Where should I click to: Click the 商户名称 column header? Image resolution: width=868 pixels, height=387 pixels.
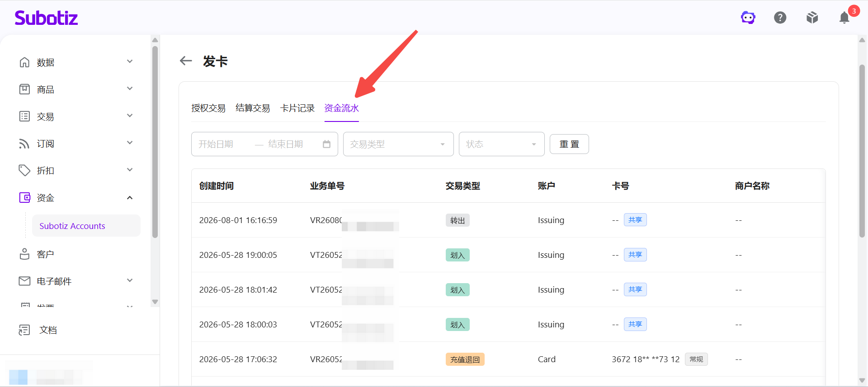[x=752, y=186]
